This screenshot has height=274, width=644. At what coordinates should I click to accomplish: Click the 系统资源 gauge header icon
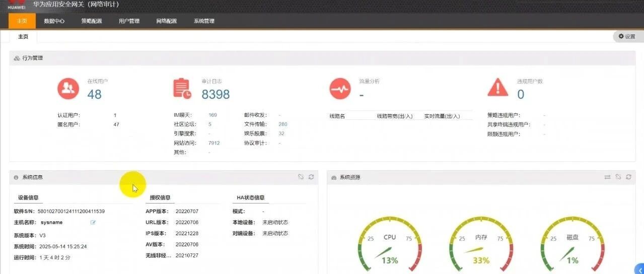pos(334,177)
